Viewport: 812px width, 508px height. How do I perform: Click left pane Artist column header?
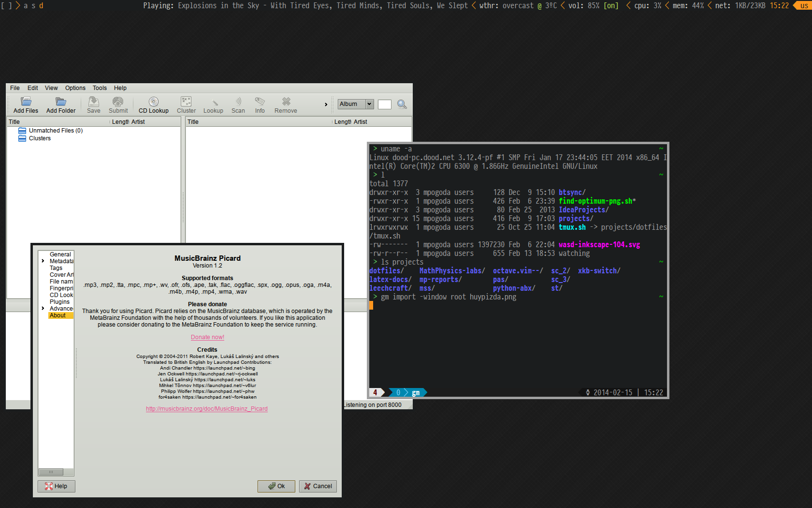click(155, 122)
